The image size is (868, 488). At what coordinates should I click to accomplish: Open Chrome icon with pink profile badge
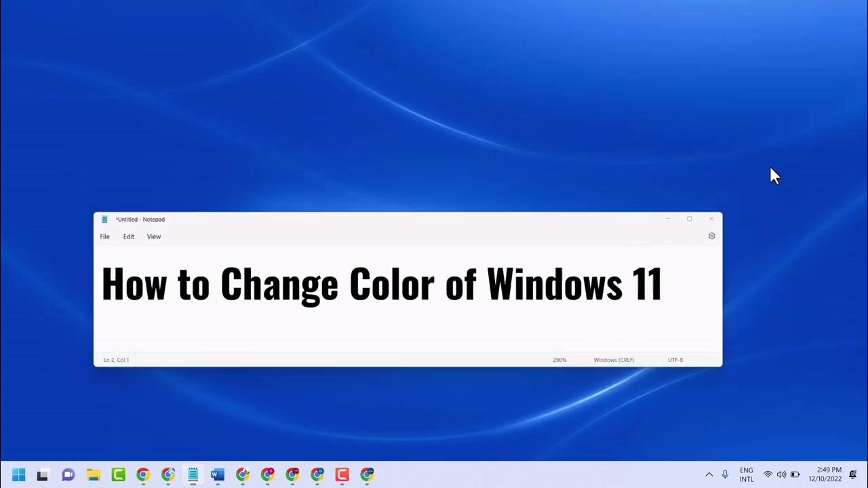pos(267,474)
